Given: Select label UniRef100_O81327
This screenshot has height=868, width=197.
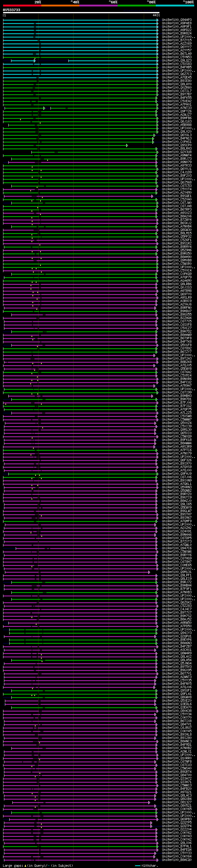Looking at the screenshot, I should (x=177, y=802).
